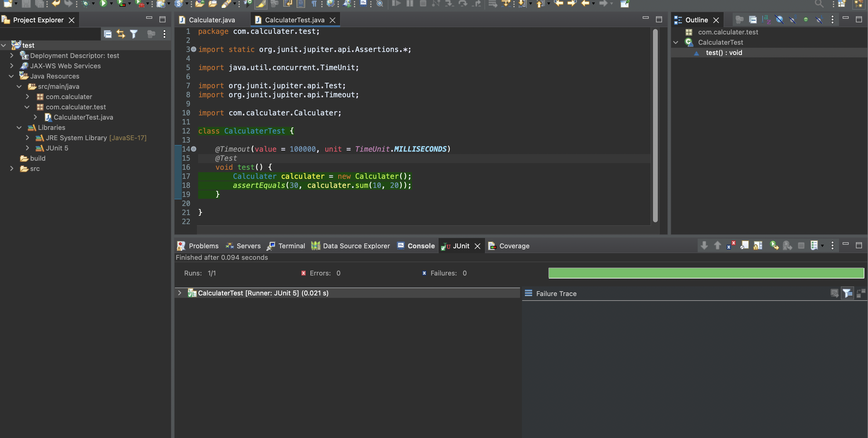Expand the JUnit 5 library node
This screenshot has width=868, height=438.
(x=27, y=148)
